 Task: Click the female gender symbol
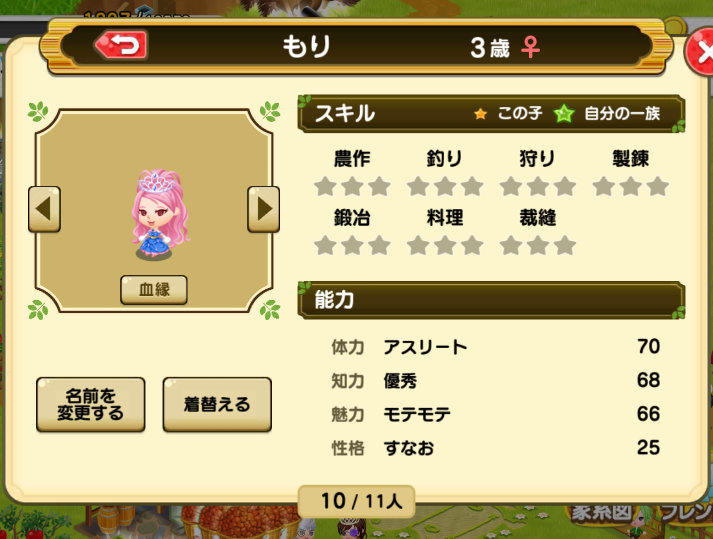point(530,47)
